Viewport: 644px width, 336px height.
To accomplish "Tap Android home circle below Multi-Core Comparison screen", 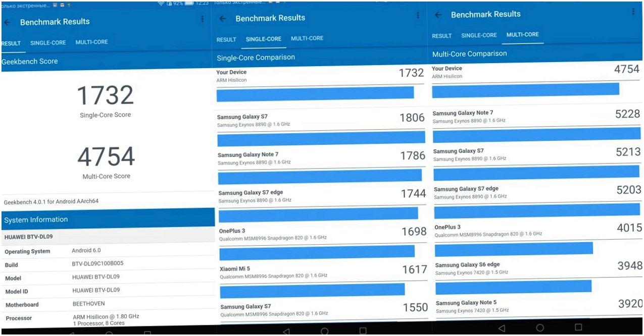I will (540, 328).
